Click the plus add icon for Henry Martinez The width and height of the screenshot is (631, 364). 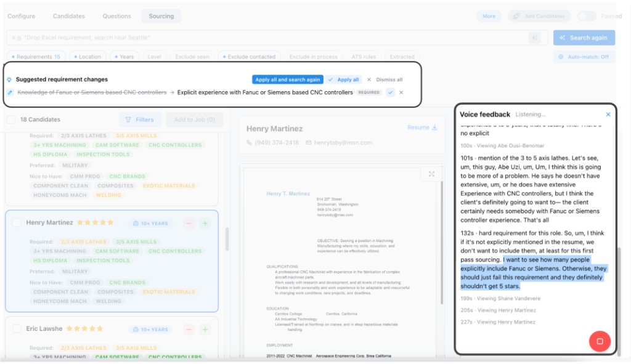[x=205, y=223]
